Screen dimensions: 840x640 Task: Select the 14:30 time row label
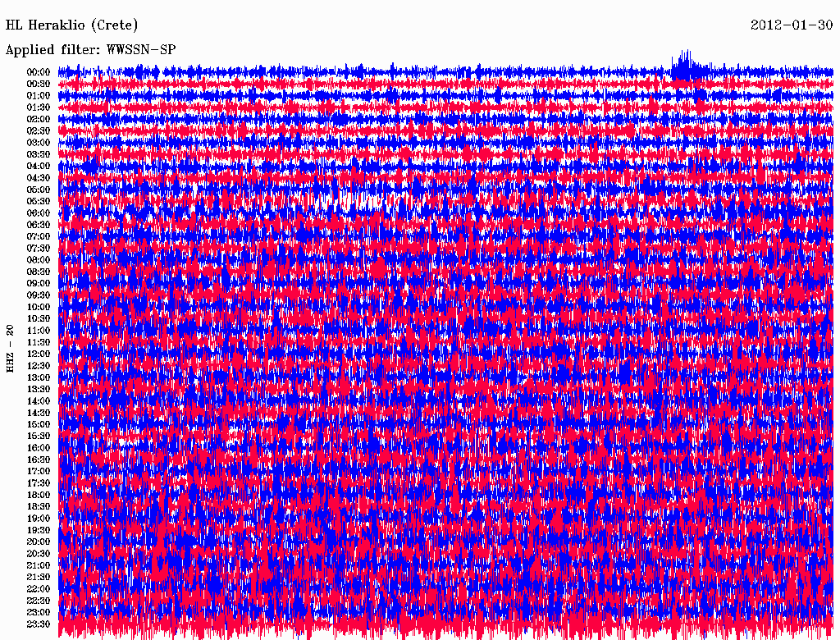click(39, 413)
